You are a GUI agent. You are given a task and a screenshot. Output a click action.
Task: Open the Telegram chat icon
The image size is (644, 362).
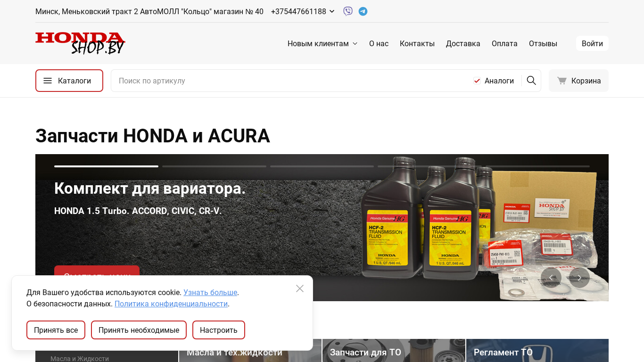click(x=363, y=11)
